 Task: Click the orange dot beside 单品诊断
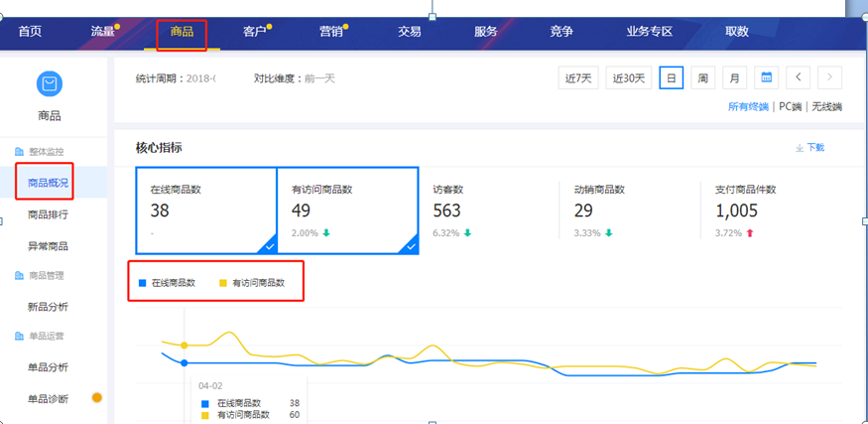(x=97, y=398)
